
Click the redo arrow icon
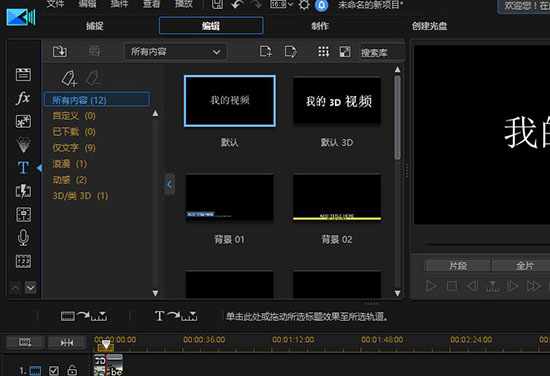pos(256,4)
